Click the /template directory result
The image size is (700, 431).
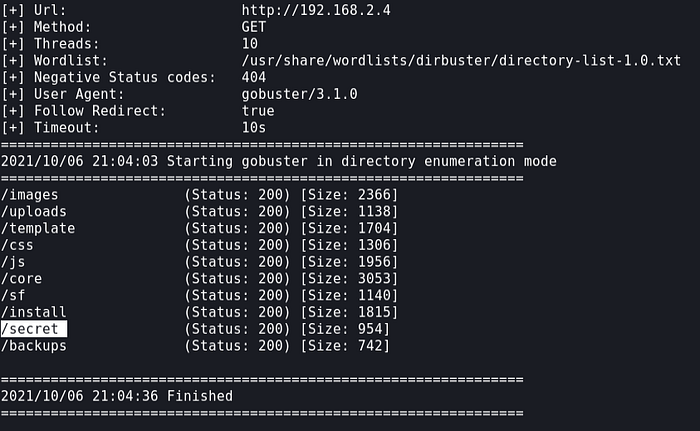pos(38,228)
